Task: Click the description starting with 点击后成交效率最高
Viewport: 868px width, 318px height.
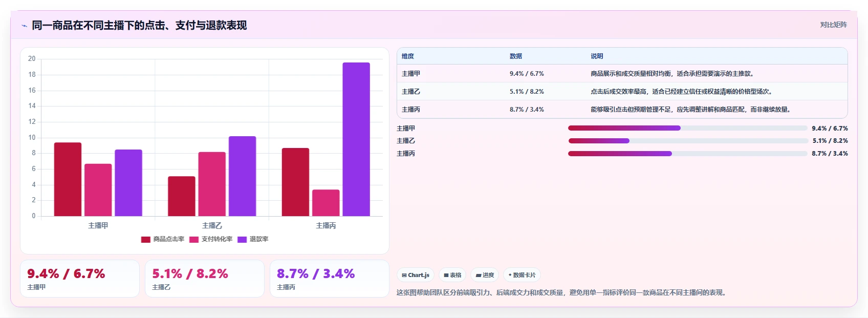Action: (682, 92)
